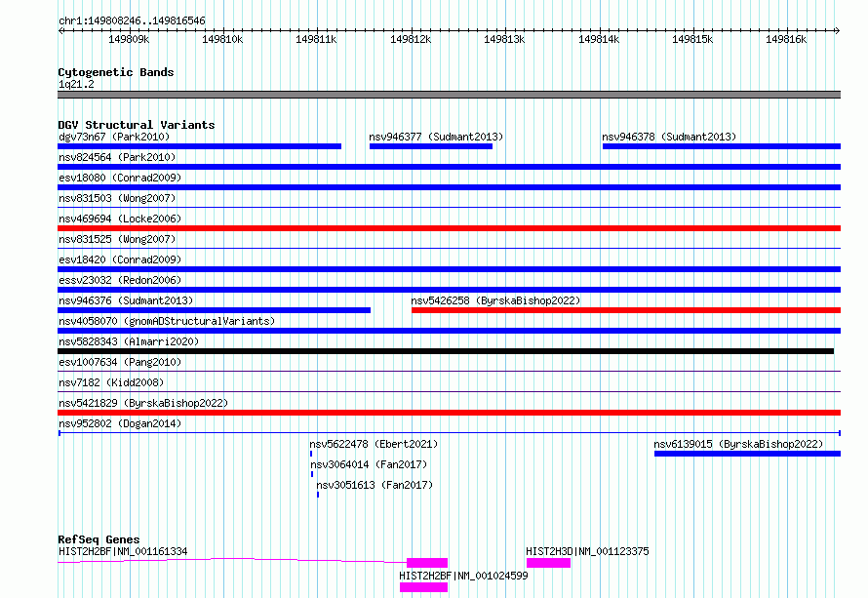Click the 149815k ruler tick label

692,40
